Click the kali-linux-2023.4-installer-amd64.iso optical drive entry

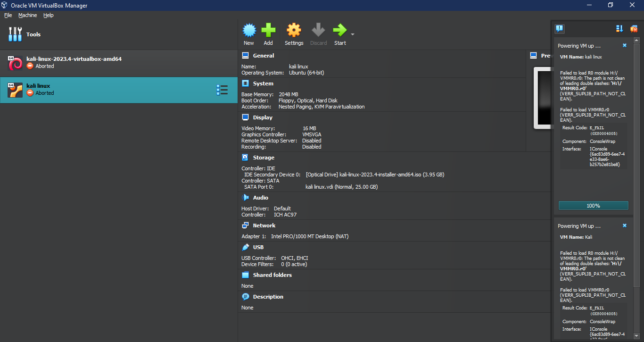coord(375,175)
